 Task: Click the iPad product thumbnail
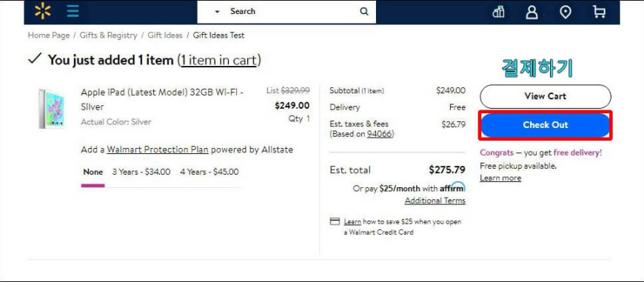click(52, 109)
